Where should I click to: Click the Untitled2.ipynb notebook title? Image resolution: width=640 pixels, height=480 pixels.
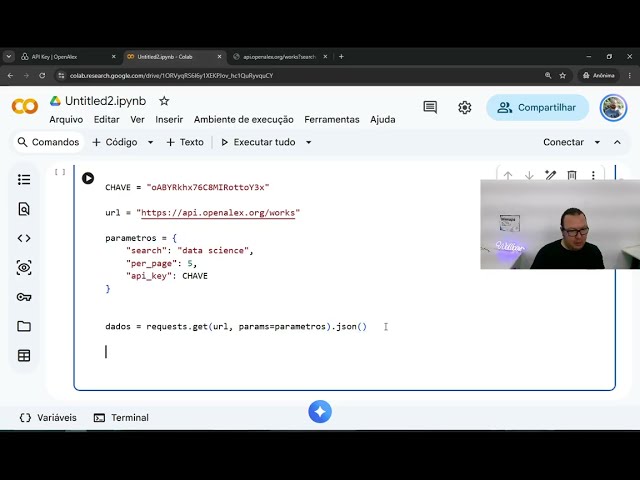point(105,101)
